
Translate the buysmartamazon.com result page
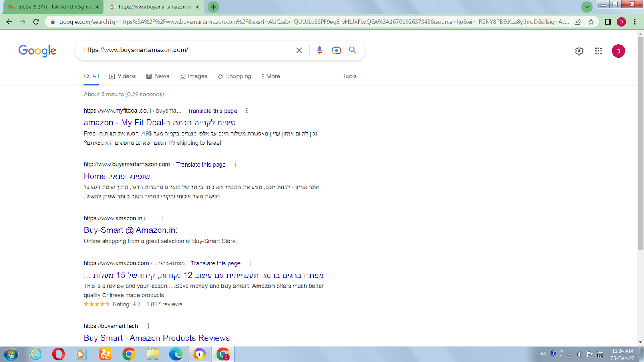click(201, 165)
